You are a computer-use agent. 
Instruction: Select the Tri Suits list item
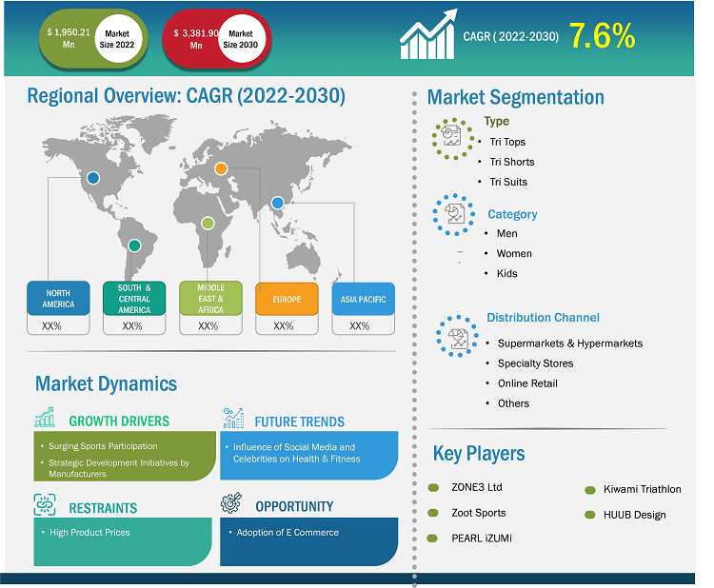pyautogui.click(x=508, y=182)
